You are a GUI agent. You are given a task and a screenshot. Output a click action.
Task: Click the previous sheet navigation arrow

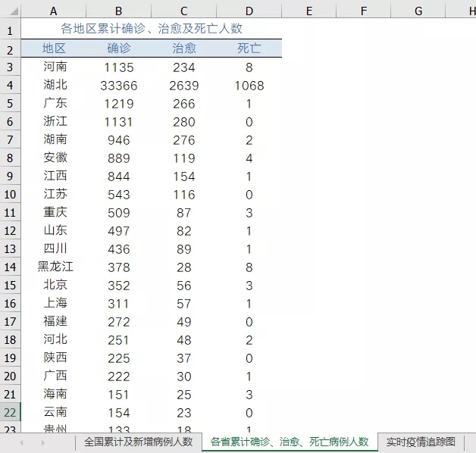(x=22, y=442)
